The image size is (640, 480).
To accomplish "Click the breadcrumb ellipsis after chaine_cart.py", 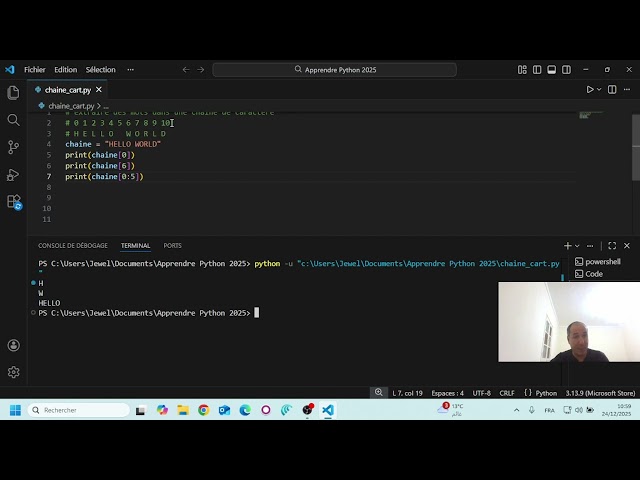I will pyautogui.click(x=106, y=106).
